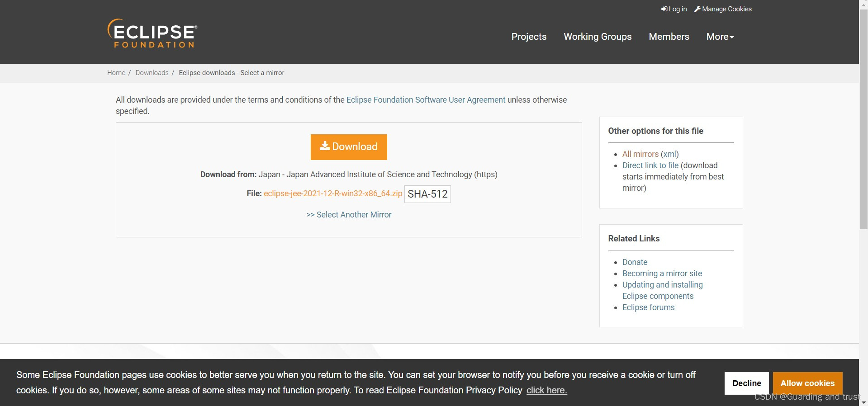Open privacy policy 'click here' link
868x406 pixels.
[546, 390]
